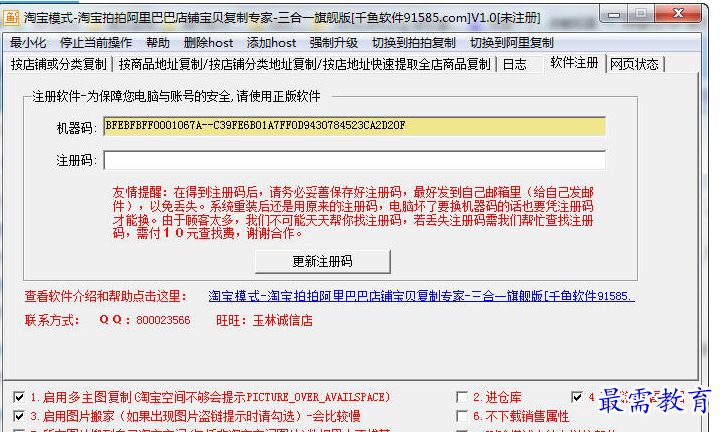The height and width of the screenshot is (432, 720).
Task: Click 停止当前操作 menu item
Action: click(x=96, y=43)
